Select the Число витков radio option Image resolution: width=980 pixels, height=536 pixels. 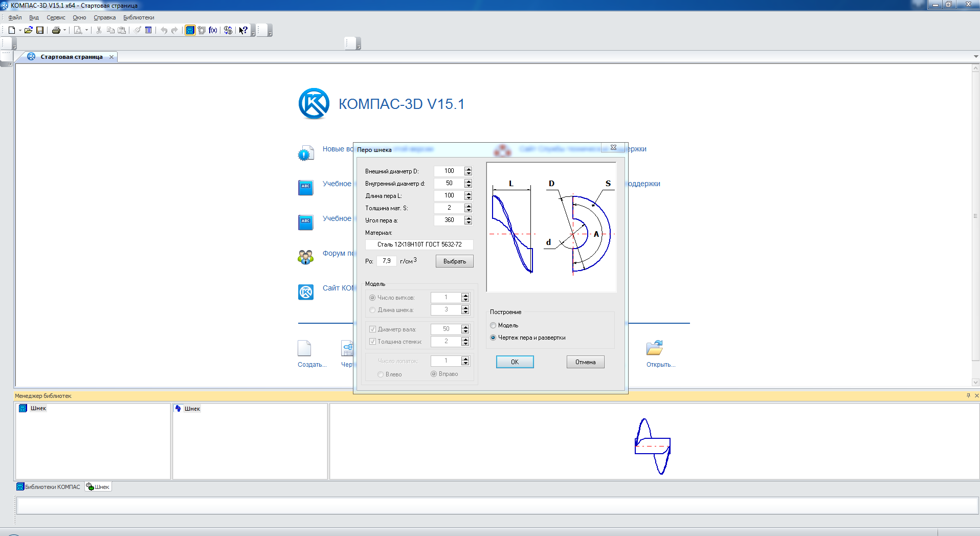point(372,298)
